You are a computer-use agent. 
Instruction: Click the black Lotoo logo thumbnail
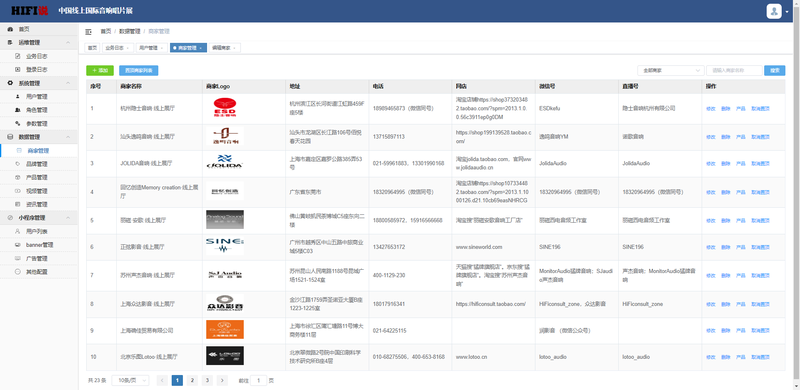coord(224,356)
